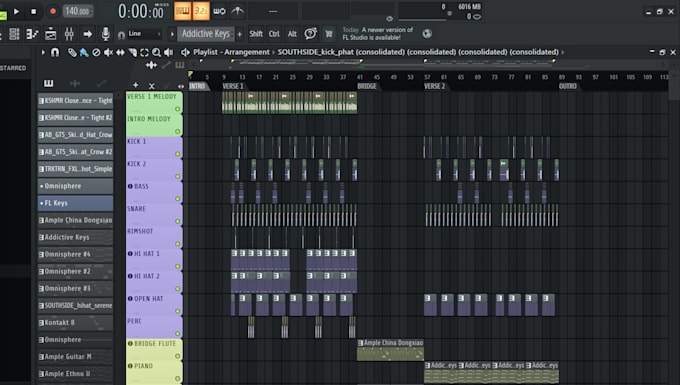Screen dimensions: 680x385
Task: Open Ample China Dongxiao clip menu
Action: click(360, 343)
